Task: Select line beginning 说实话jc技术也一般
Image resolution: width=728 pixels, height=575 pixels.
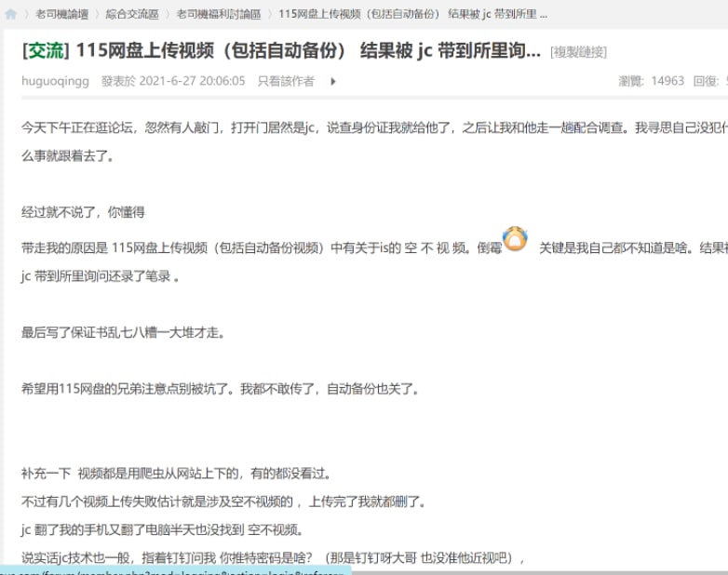Action: pos(273,557)
